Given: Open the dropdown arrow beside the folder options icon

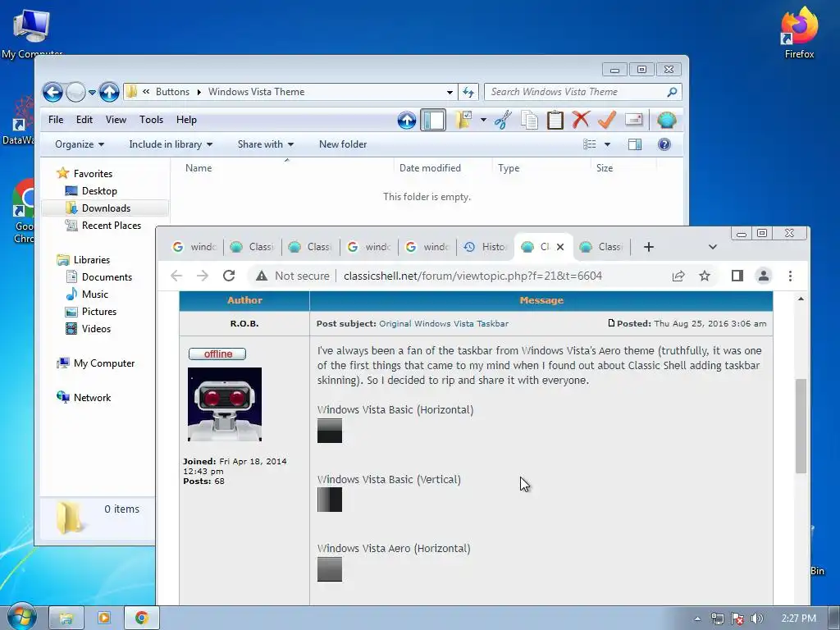Looking at the screenshot, I should [x=483, y=120].
